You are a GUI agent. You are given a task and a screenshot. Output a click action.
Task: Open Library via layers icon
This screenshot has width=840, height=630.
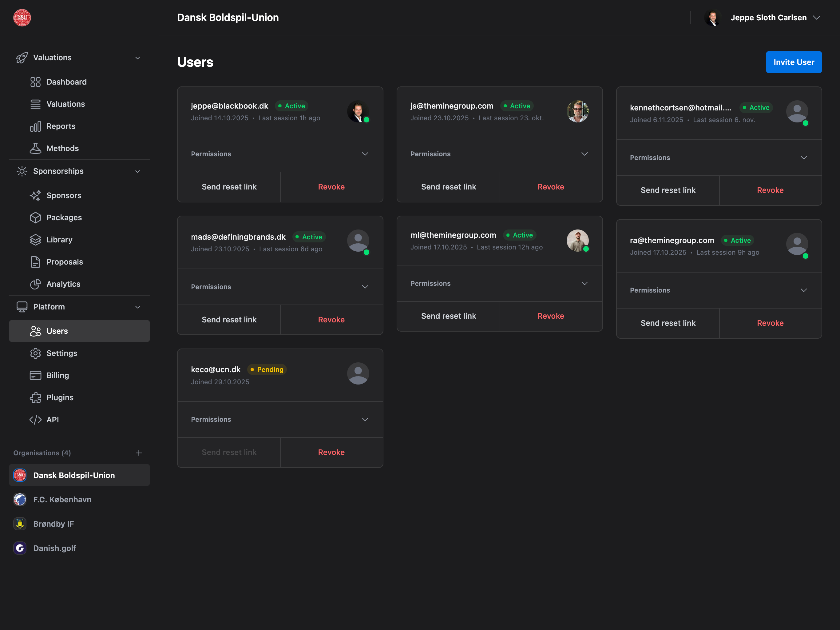pos(35,240)
